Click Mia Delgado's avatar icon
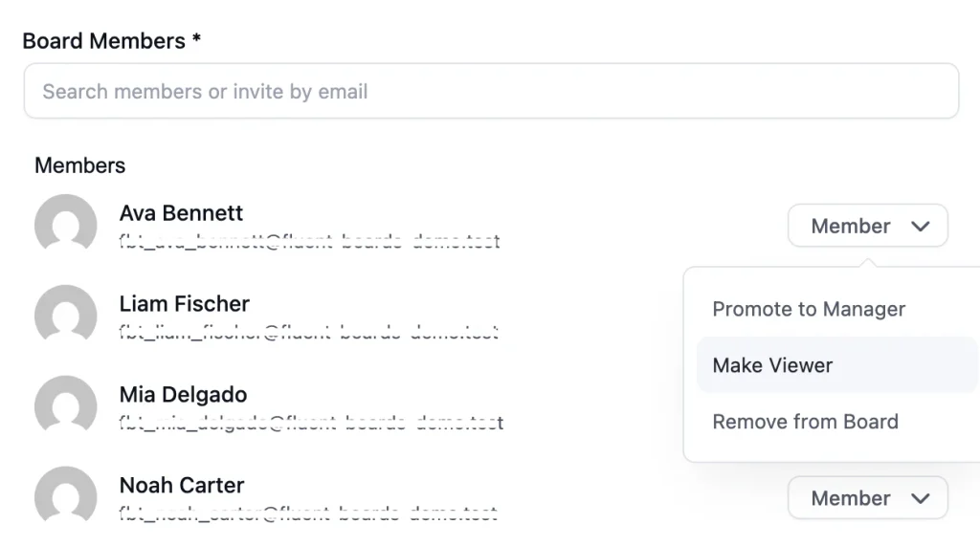The height and width of the screenshot is (546, 980). [x=66, y=404]
